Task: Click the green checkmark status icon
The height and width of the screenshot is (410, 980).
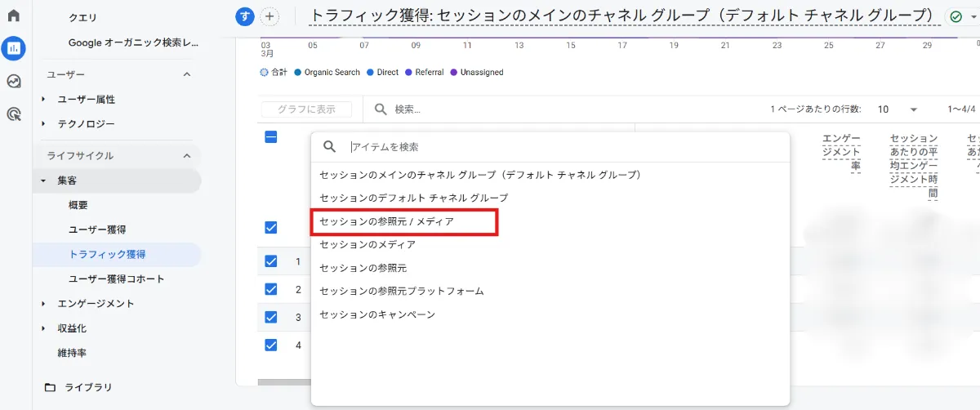Action: [954, 16]
